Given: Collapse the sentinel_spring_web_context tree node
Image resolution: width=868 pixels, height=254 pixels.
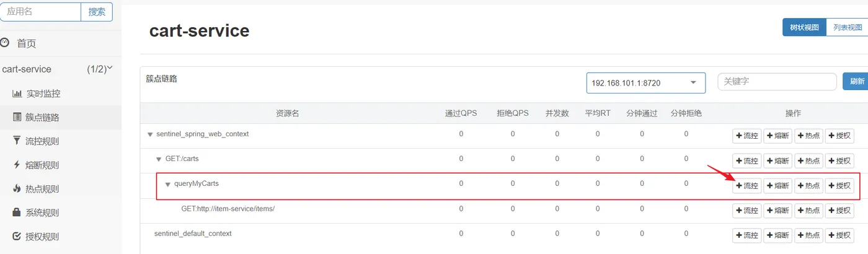Looking at the screenshot, I should (149, 134).
